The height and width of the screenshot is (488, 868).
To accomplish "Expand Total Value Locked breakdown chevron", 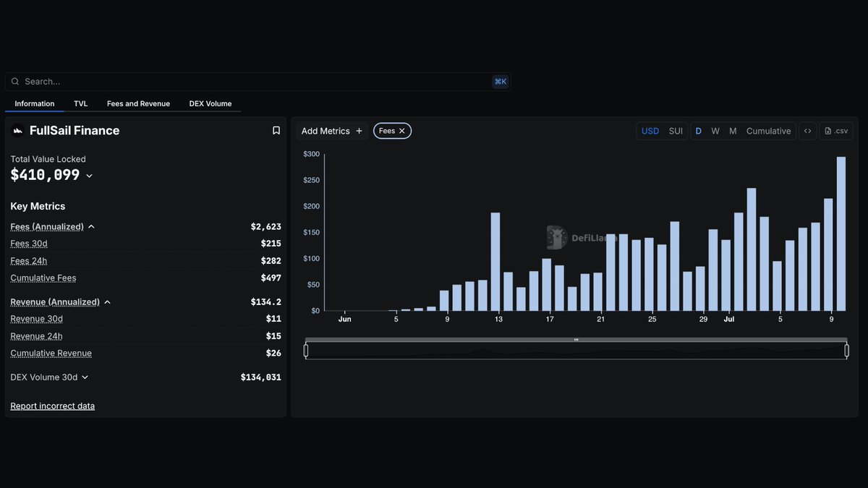I will pos(89,176).
